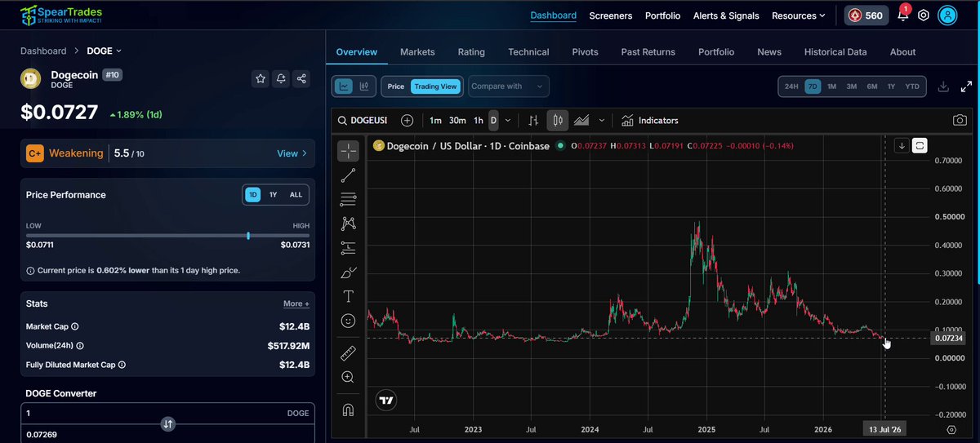Go to Screeners in the top navigation
The image size is (980, 443).
[x=610, y=16]
